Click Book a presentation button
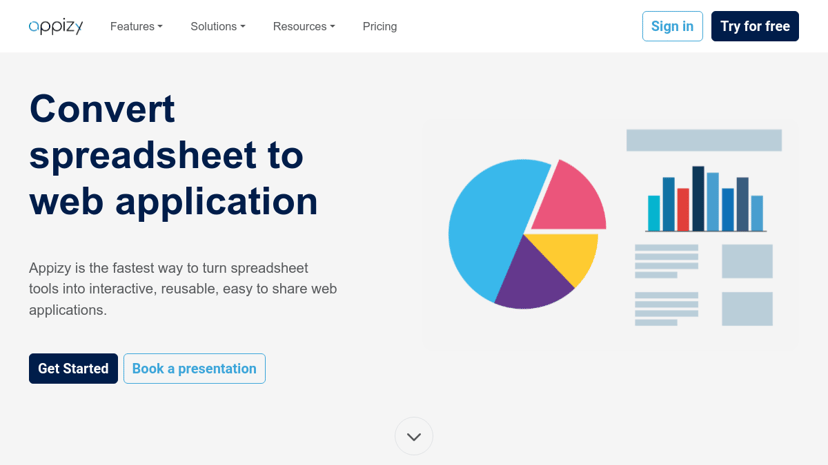The image size is (828, 465). (x=194, y=368)
